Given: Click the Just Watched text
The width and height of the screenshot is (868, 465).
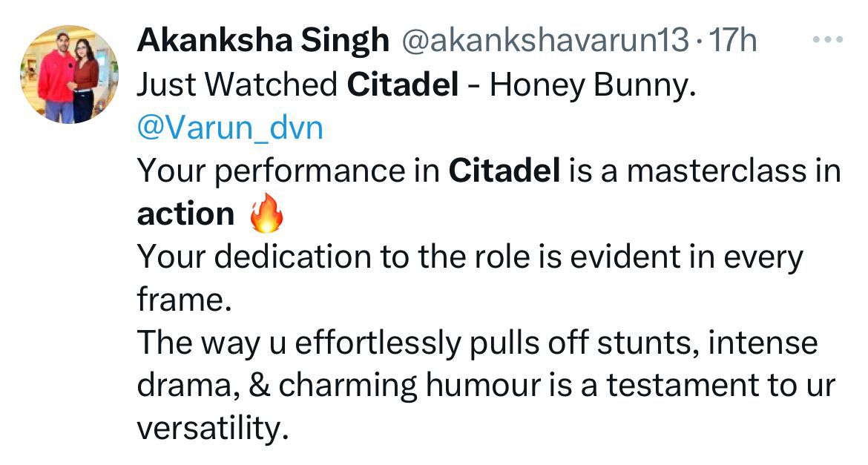Looking at the screenshot, I should pos(237,85).
